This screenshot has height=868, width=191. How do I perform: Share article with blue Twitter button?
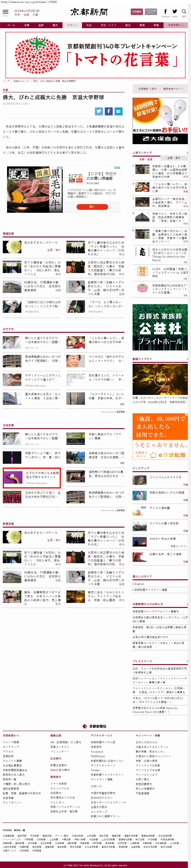pyautogui.click(x=99, y=111)
